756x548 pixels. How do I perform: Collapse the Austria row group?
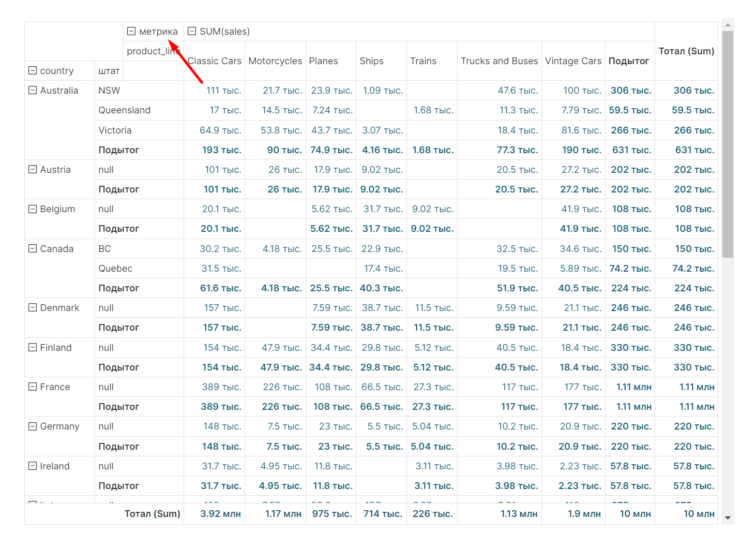pos(33,169)
